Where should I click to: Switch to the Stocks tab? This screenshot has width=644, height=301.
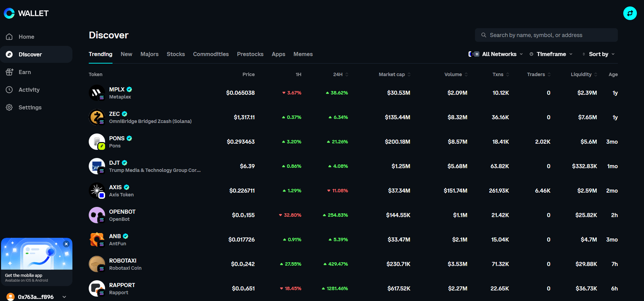176,54
